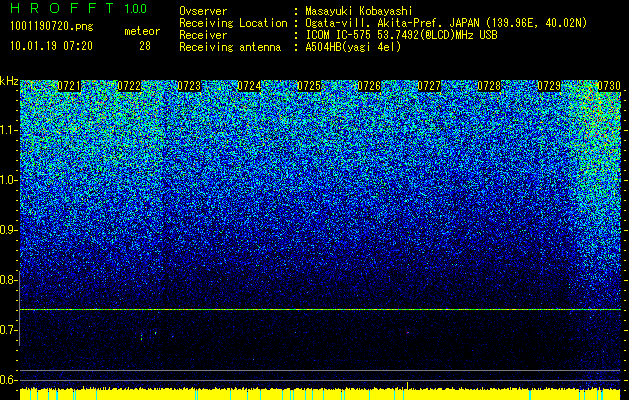Click the 1.1 frequency axis label
Viewport: 629px width, 400px height.
tap(8, 130)
